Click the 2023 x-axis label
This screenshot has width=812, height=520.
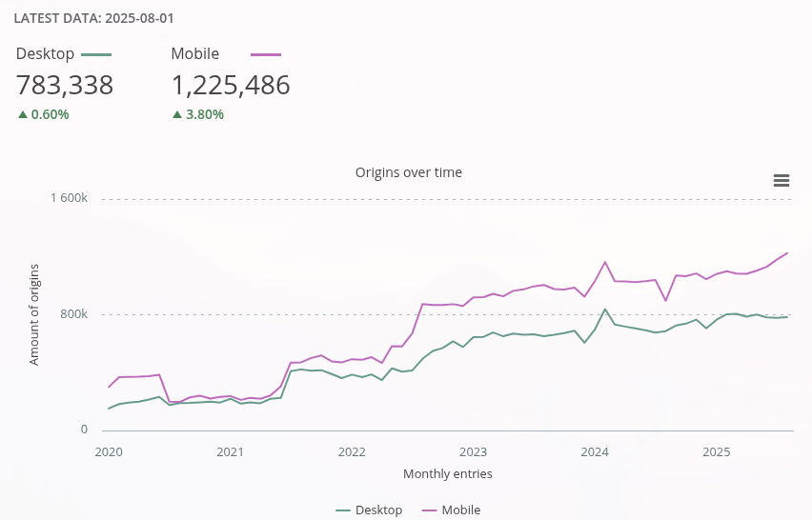[474, 451]
